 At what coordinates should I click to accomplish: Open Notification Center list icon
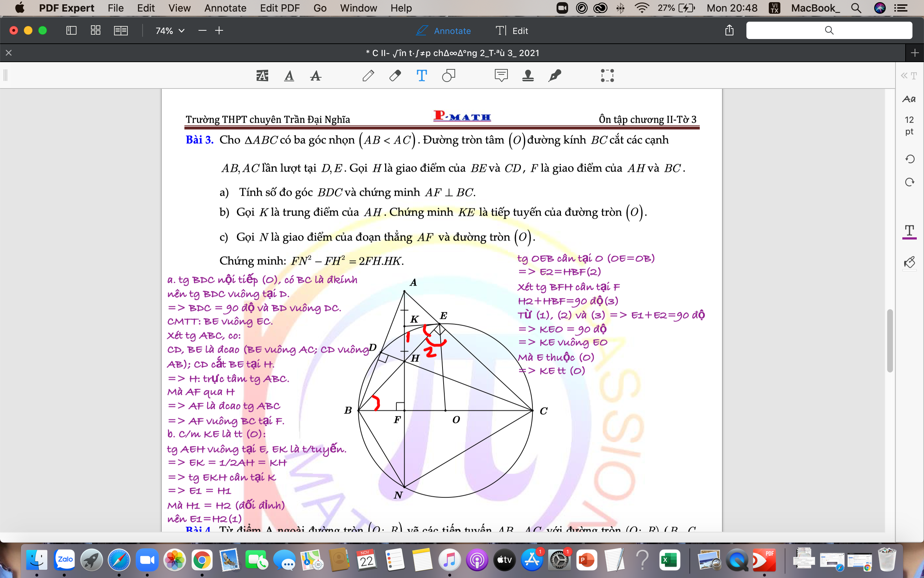coord(901,8)
